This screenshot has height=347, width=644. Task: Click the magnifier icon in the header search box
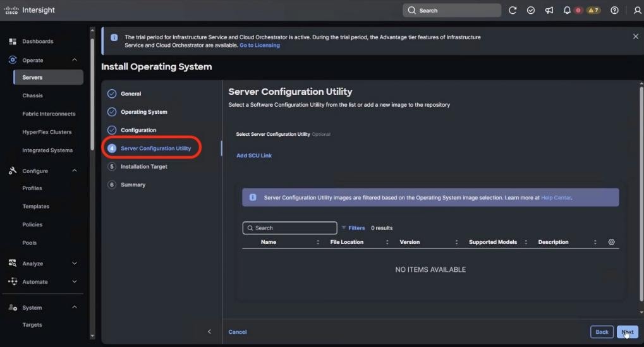click(x=411, y=10)
